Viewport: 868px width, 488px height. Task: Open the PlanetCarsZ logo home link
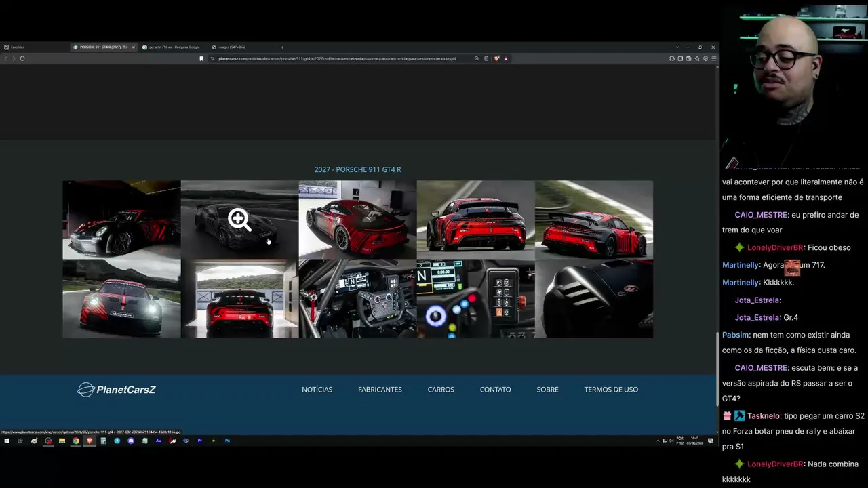117,389
